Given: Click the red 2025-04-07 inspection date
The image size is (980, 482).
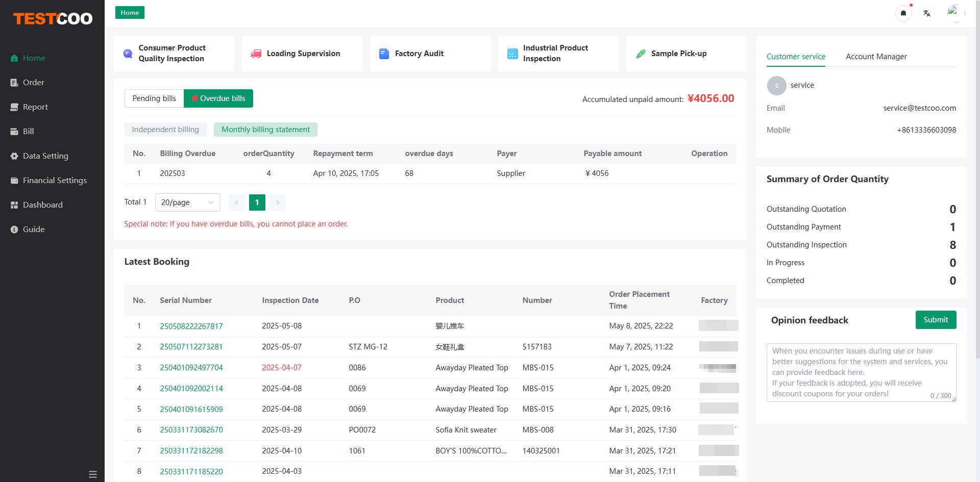Looking at the screenshot, I should pos(282,368).
